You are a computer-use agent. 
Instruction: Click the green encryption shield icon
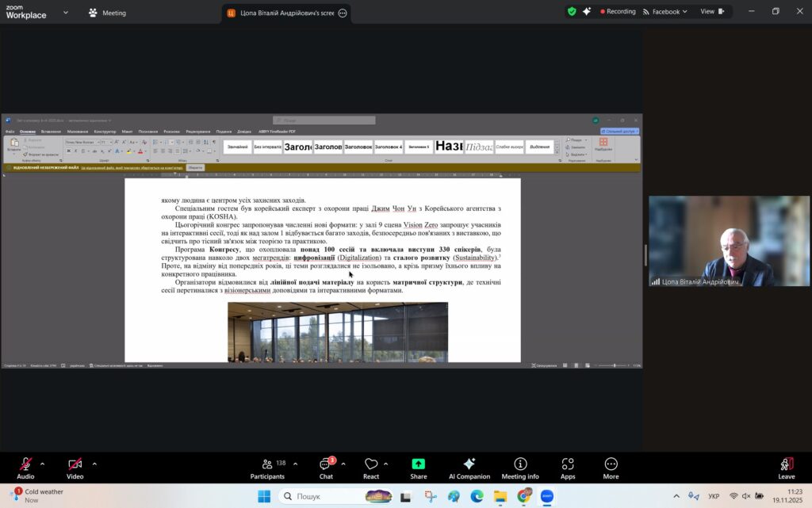click(x=572, y=12)
